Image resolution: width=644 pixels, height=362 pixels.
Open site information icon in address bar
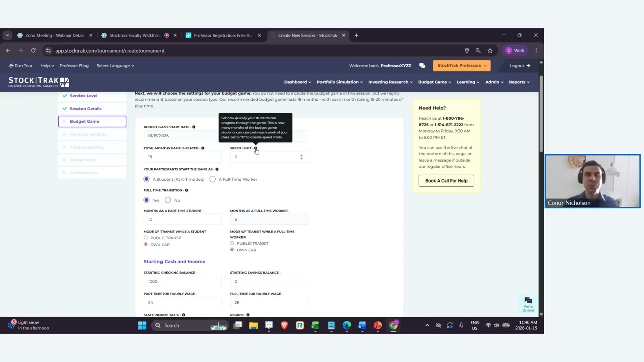pos(48,50)
